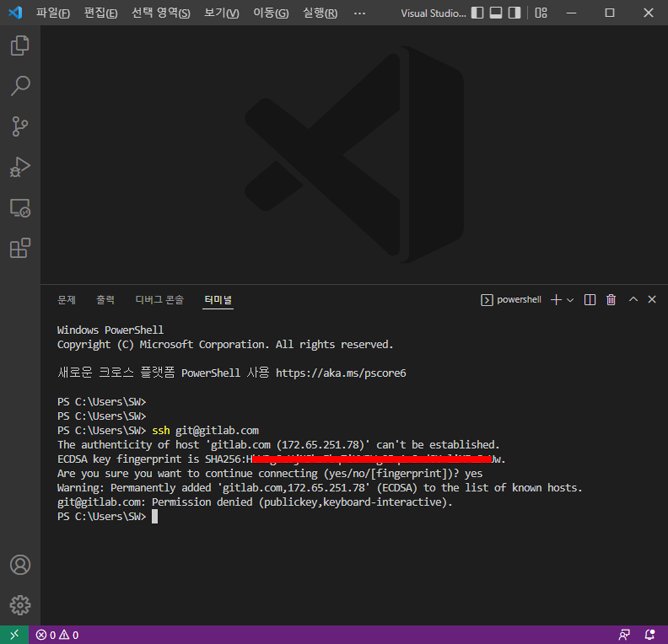This screenshot has width=668, height=644.
Task: Maximize the VS Code window
Action: pyautogui.click(x=610, y=12)
